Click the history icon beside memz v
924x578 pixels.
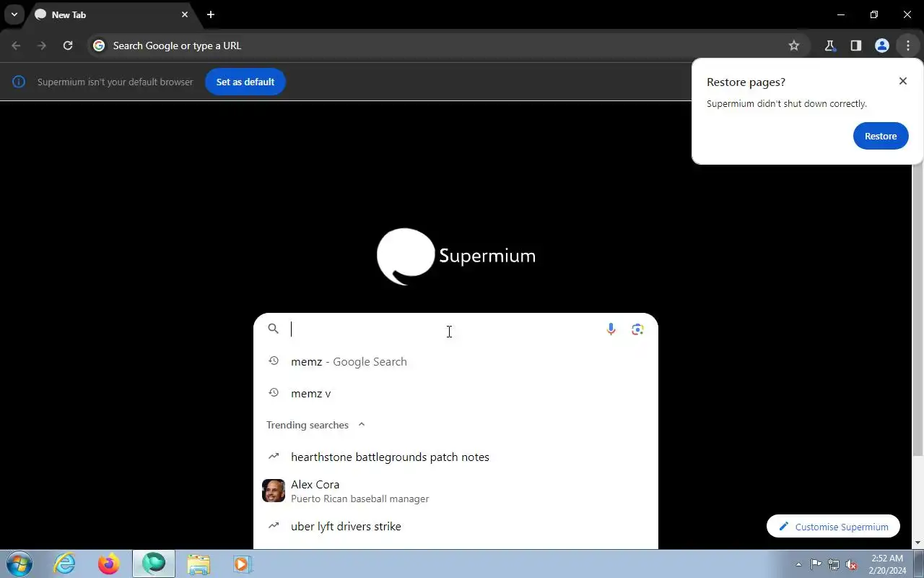[x=274, y=393]
